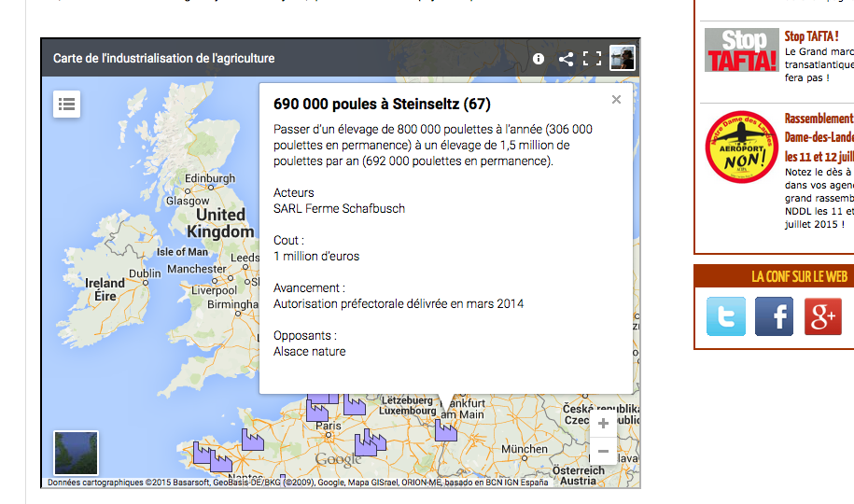Click the Stop TAFTA thumbnail image
Screen dimensions: 854x504
click(741, 50)
